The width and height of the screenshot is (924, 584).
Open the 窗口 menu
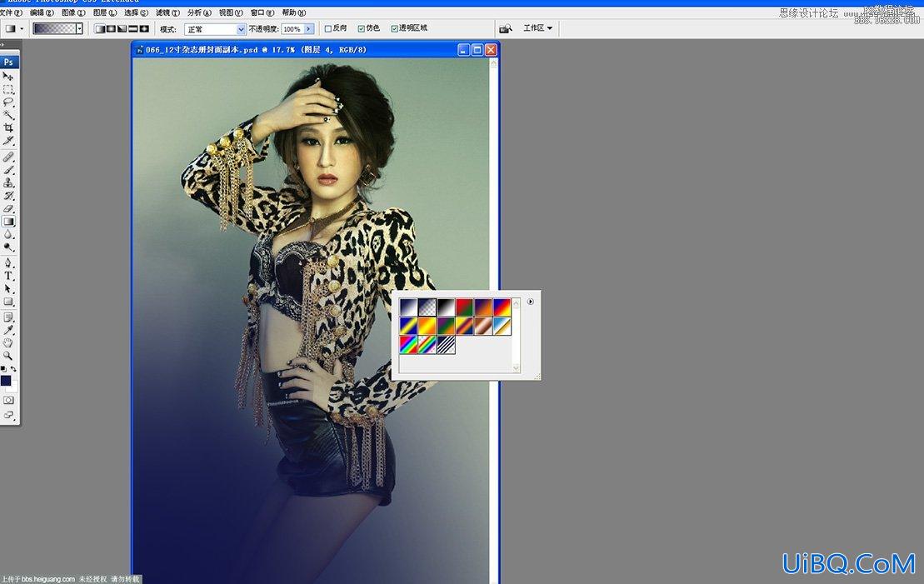click(262, 12)
